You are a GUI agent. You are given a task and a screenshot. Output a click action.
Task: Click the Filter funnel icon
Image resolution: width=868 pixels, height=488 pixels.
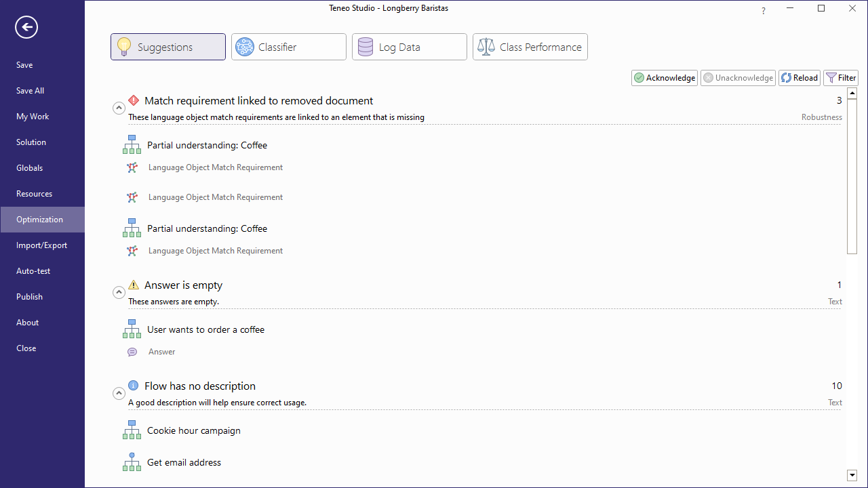[831, 78]
